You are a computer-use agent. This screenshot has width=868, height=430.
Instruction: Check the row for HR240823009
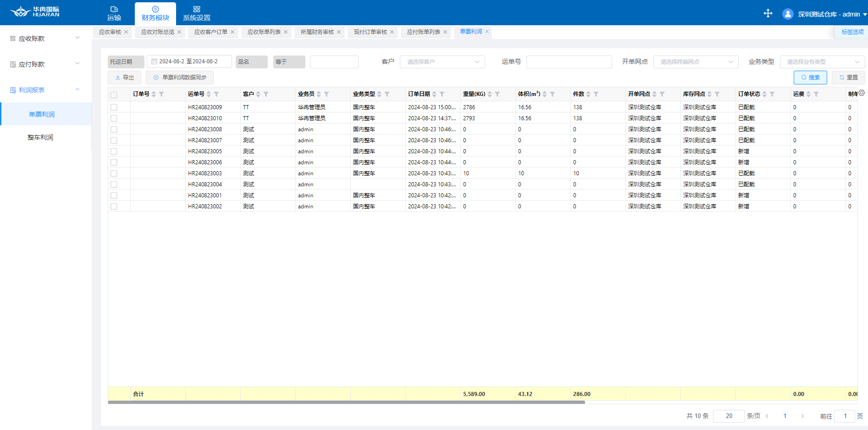point(114,107)
